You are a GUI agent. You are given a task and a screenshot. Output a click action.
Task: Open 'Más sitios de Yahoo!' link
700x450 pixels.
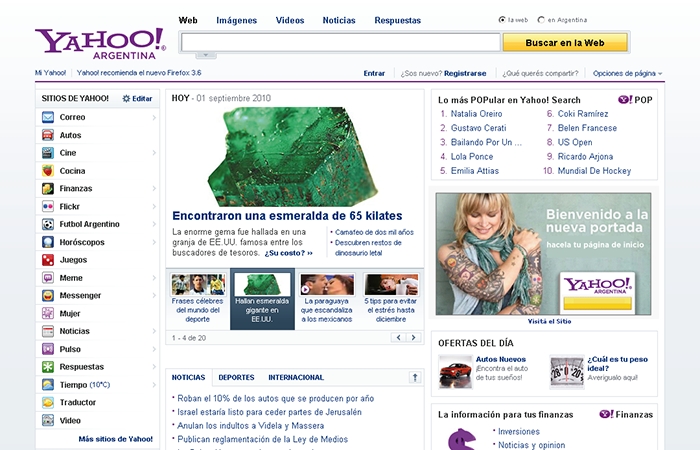[116, 439]
